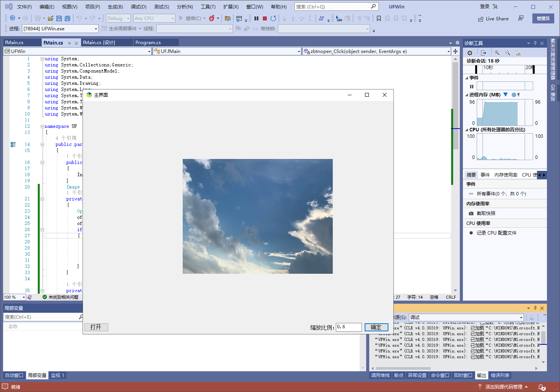Export diagnostic session output
This screenshot has height=392, width=560.
[x=484, y=53]
